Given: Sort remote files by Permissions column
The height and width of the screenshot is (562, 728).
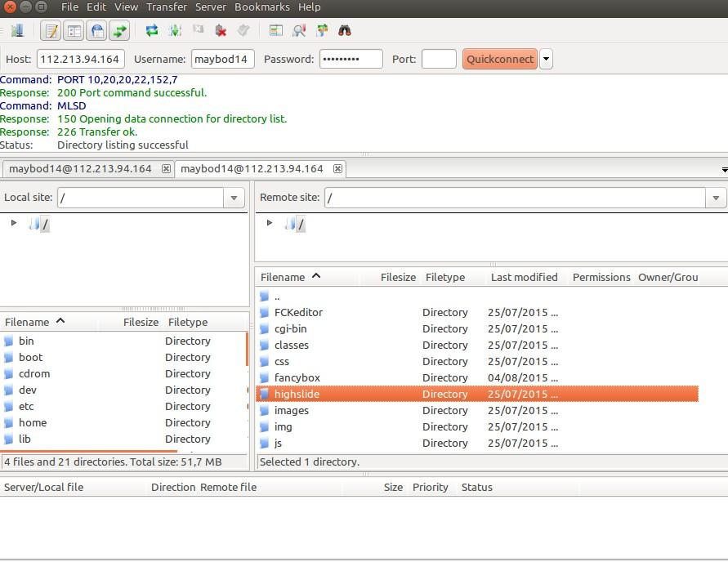Looking at the screenshot, I should pyautogui.click(x=601, y=277).
